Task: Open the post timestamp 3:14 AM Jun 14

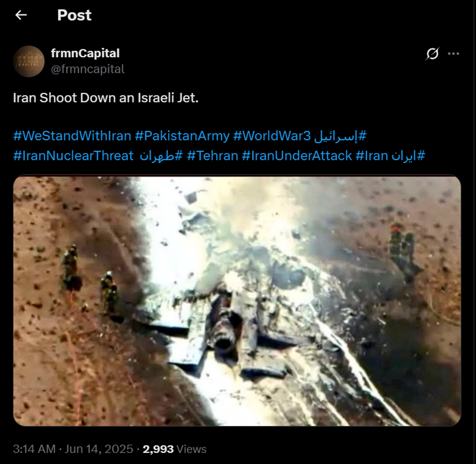Action: [x=73, y=449]
